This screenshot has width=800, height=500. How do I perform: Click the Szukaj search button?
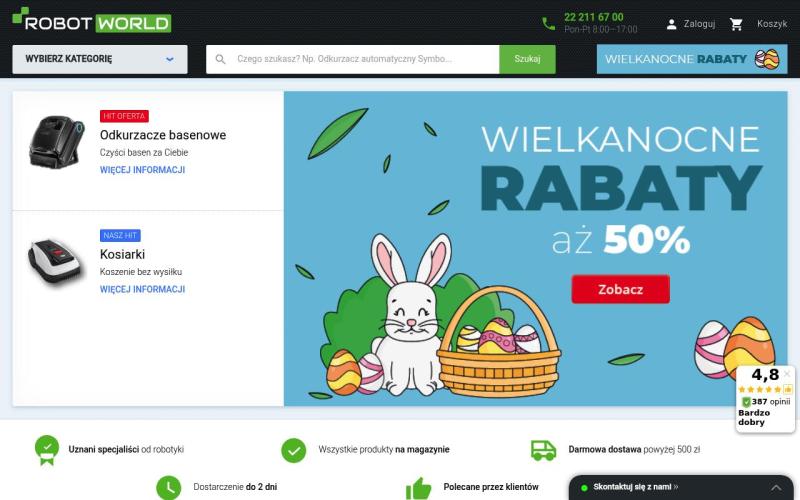pyautogui.click(x=527, y=59)
